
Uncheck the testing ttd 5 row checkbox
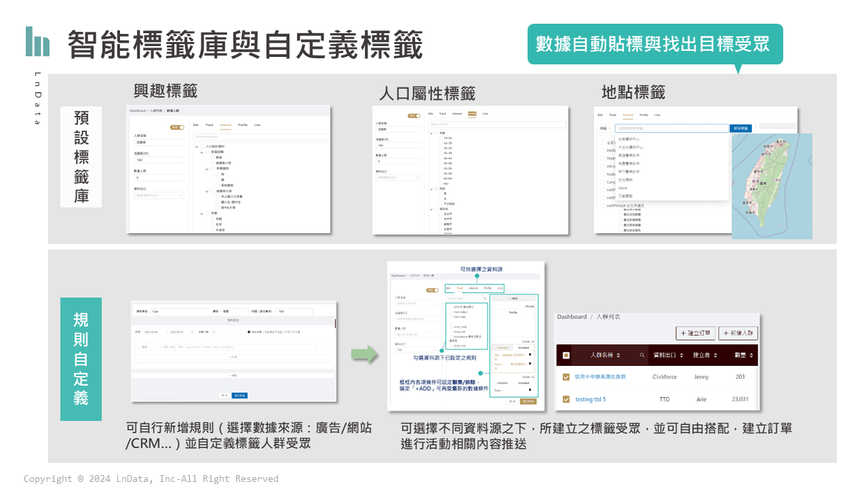(567, 399)
